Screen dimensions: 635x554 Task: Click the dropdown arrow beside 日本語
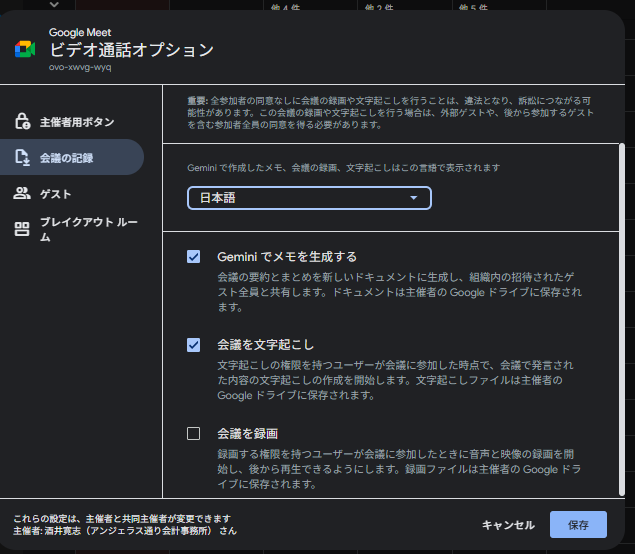click(x=413, y=198)
